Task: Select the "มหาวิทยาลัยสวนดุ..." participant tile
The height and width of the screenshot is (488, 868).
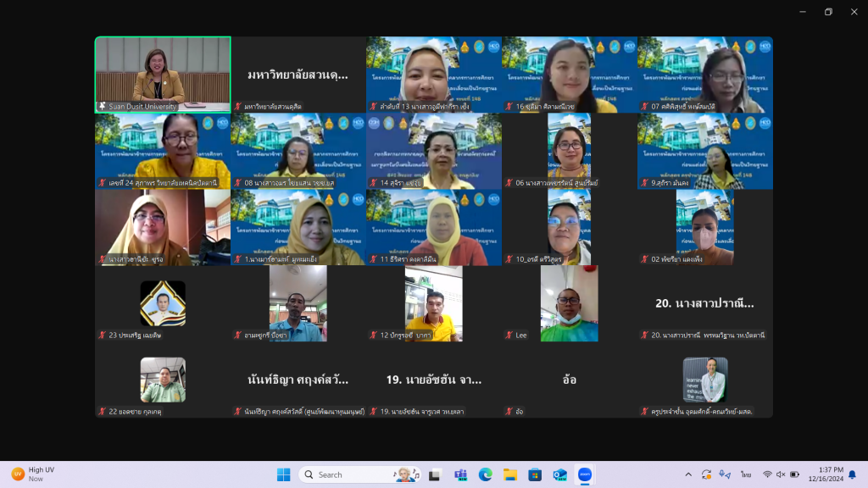Action: [x=298, y=74]
